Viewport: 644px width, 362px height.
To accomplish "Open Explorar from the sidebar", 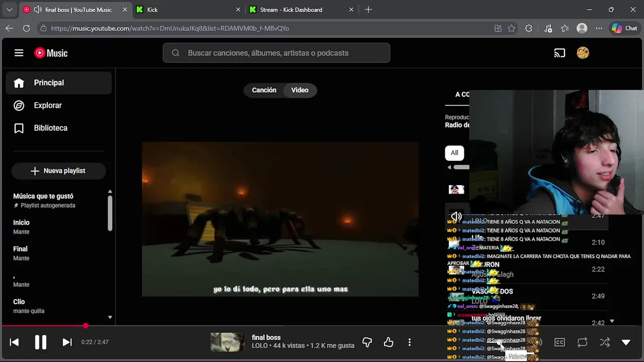I will (58, 105).
